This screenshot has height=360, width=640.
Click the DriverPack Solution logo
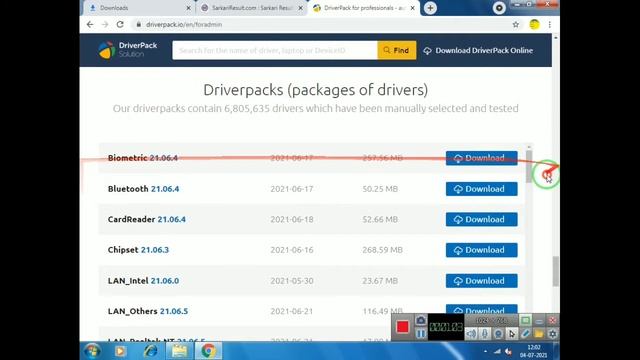point(128,50)
